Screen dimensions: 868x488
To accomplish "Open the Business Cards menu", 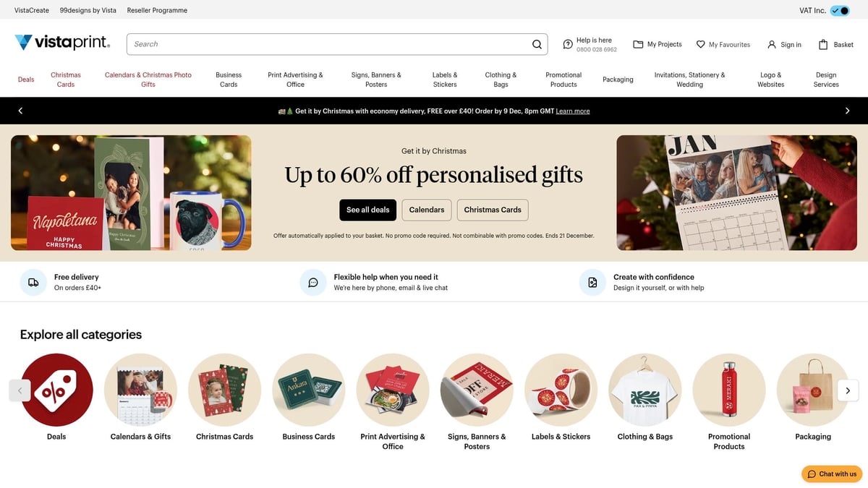I will click(229, 80).
